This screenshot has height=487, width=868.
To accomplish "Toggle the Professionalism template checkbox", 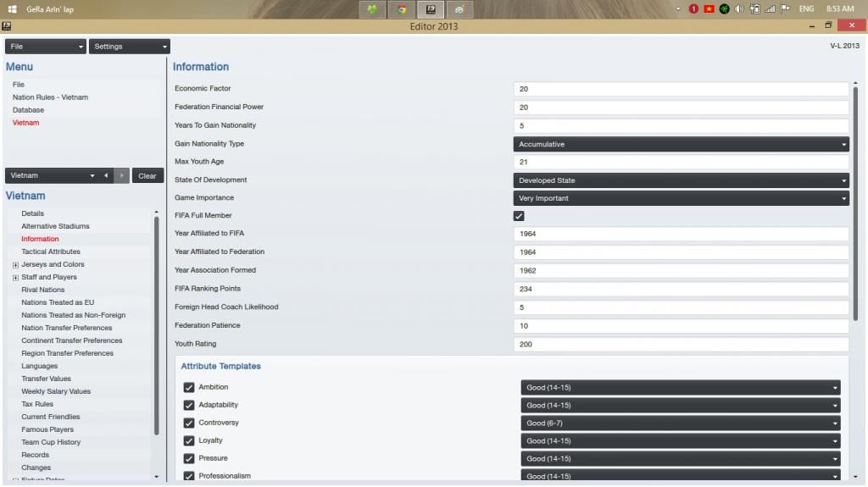I will click(x=189, y=476).
